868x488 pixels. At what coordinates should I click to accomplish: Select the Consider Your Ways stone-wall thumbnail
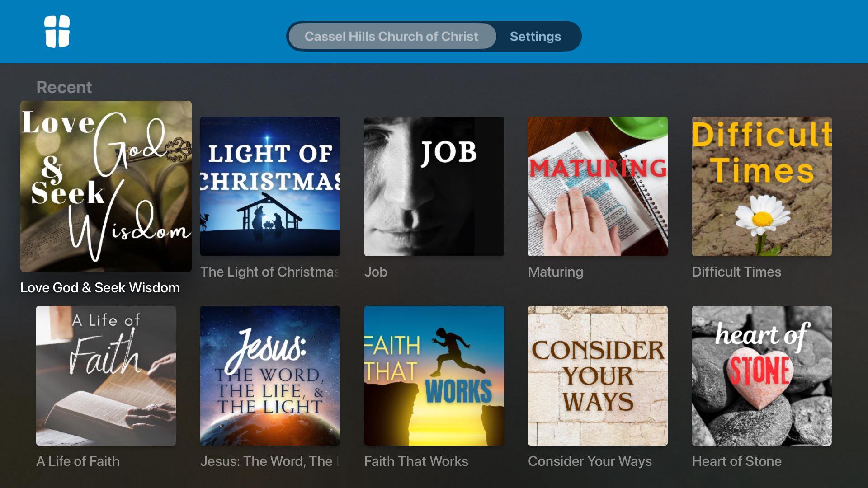coord(598,375)
